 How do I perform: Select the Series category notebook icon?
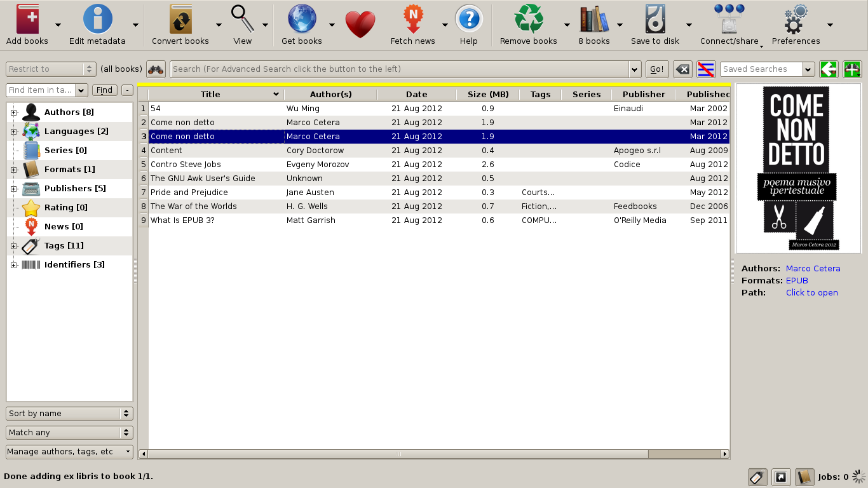click(x=31, y=151)
